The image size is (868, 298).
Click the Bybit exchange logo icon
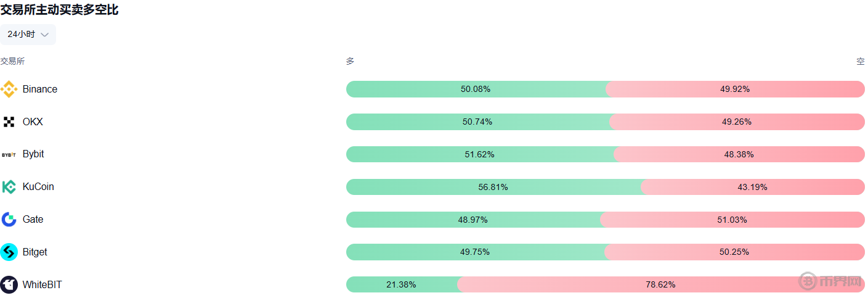tap(9, 155)
